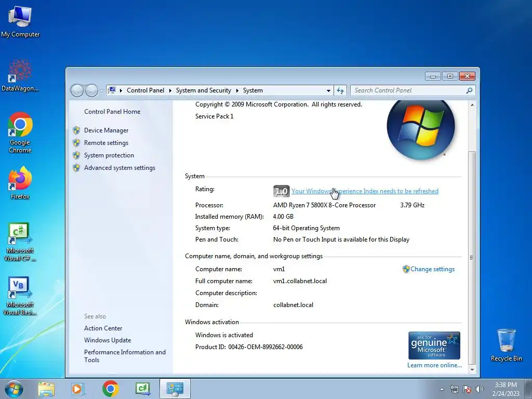This screenshot has height=399, width=532.
Task: Open My Computer desktop icon
Action: [x=20, y=21]
